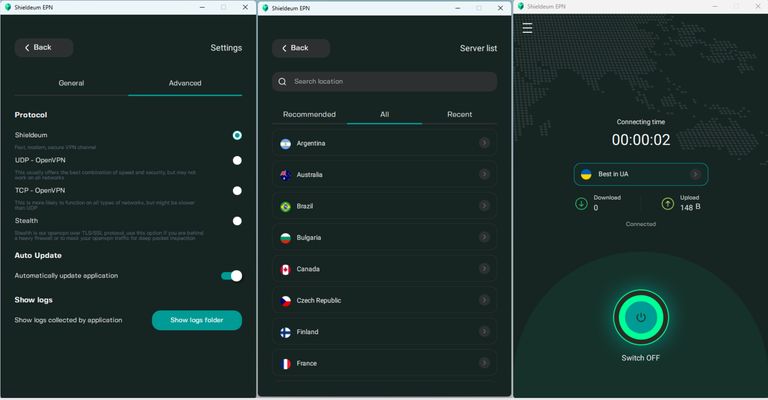Open the All servers tab
This screenshot has width=768, height=400.
point(384,114)
